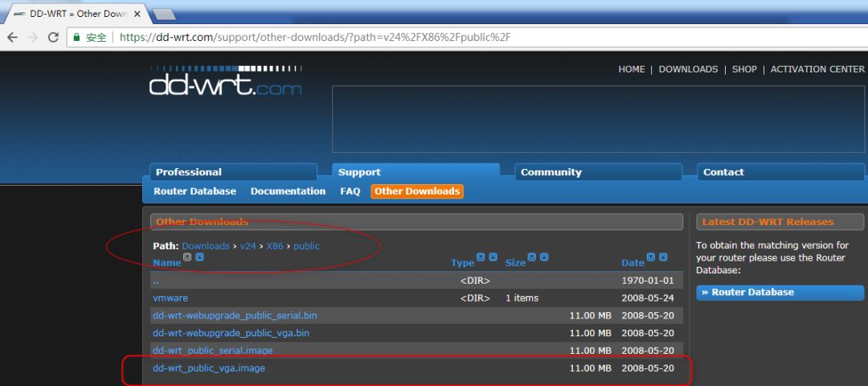Open the Professional tab
Screen dimensions: 868x386
click(x=233, y=172)
